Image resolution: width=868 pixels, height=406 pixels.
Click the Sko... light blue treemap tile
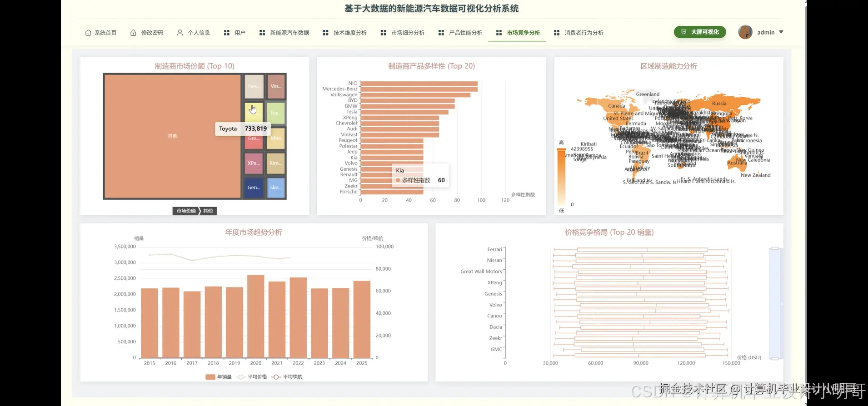coord(276,188)
